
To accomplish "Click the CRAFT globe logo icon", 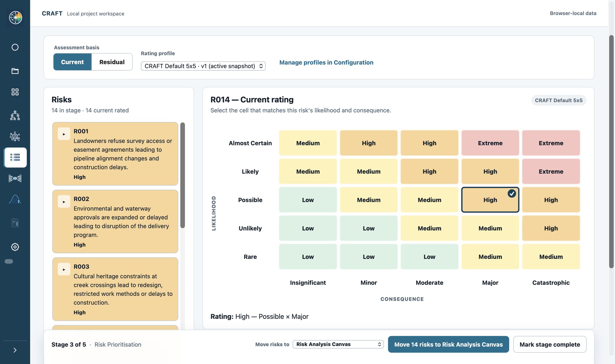I will [15, 18].
